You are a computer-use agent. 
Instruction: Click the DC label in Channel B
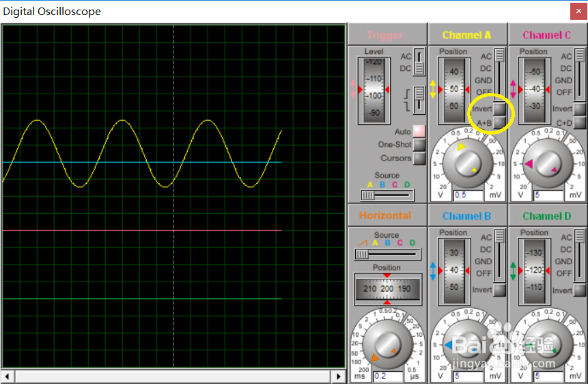click(x=486, y=249)
